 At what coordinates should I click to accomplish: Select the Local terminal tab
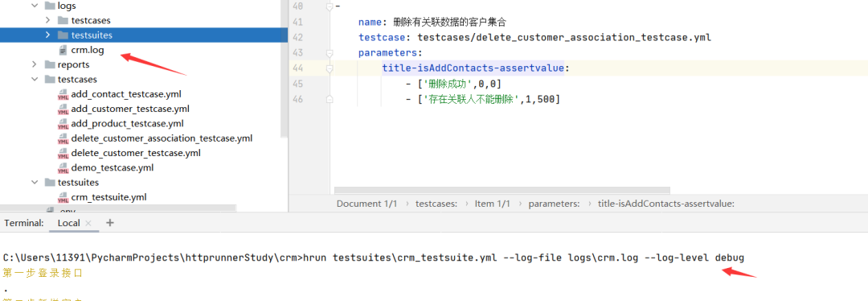(x=68, y=223)
